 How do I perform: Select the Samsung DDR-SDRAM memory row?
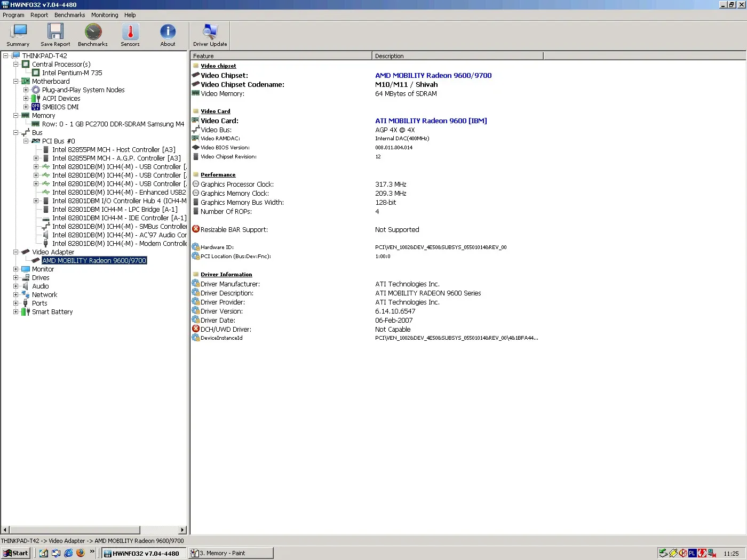(113, 124)
